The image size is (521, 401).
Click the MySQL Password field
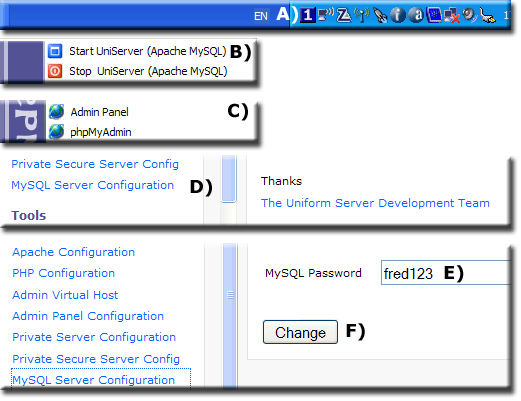[x=446, y=273]
